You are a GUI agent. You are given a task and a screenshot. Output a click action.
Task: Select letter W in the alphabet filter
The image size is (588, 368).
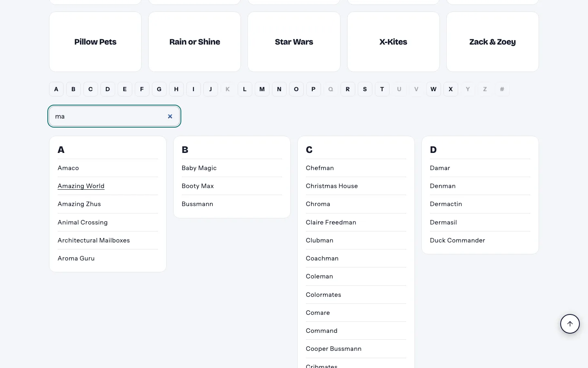(x=434, y=89)
